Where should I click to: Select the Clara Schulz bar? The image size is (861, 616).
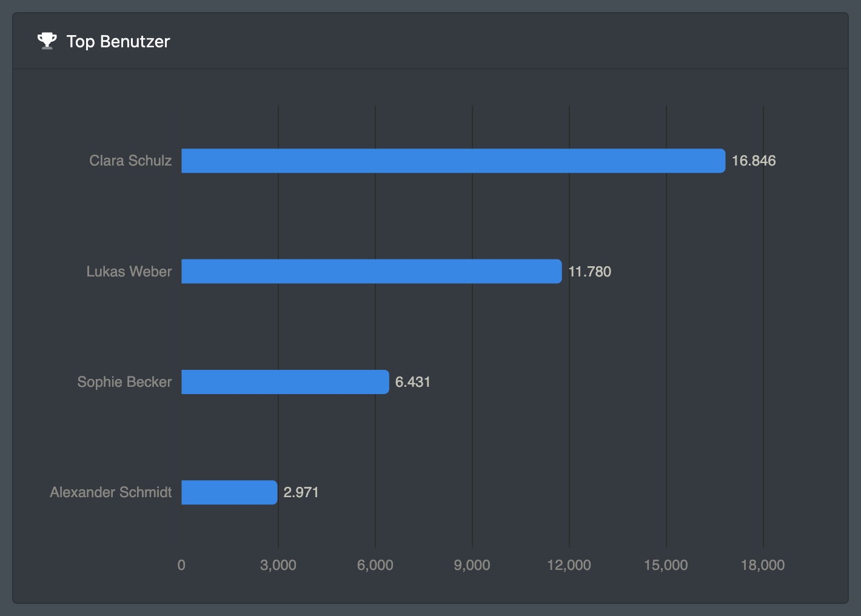tap(454, 161)
